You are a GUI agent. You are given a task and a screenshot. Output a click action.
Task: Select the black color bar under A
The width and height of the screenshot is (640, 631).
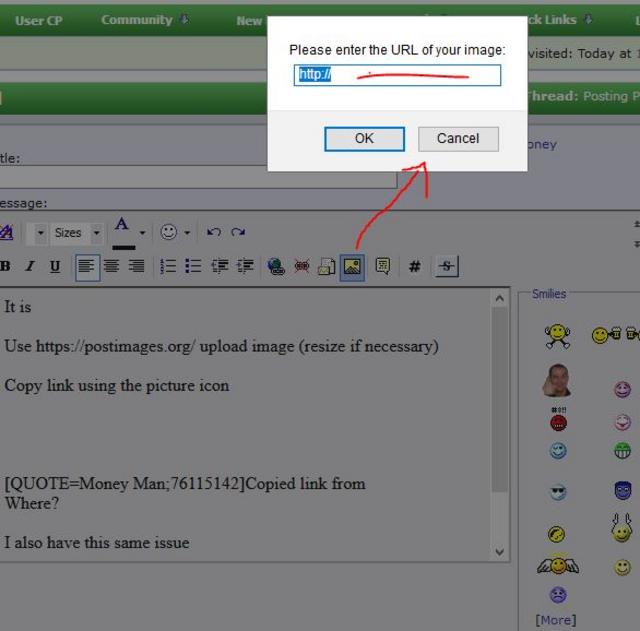click(124, 247)
